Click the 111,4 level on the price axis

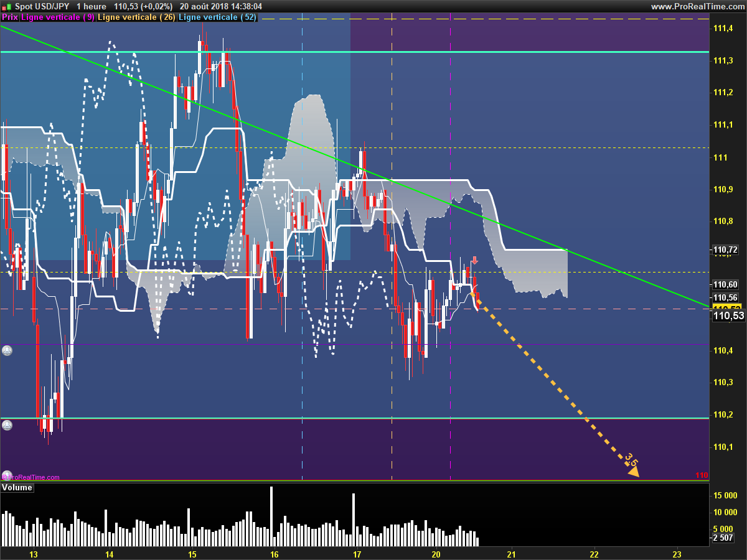click(723, 28)
